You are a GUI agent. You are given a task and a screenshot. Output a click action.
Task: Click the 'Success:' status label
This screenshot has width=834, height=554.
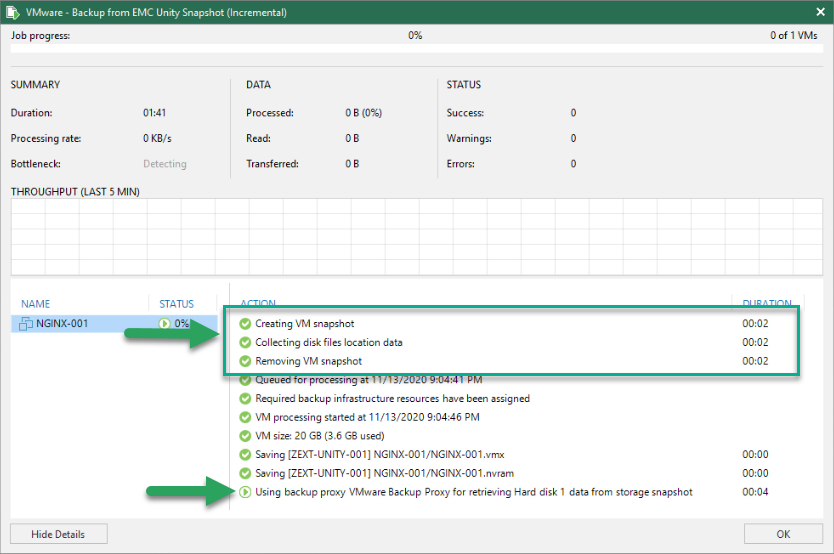pos(465,113)
